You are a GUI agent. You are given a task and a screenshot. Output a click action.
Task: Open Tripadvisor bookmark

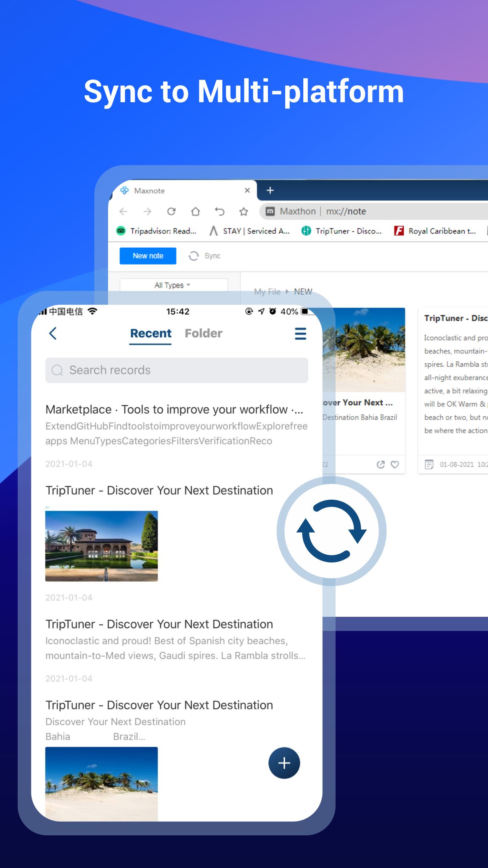[156, 231]
